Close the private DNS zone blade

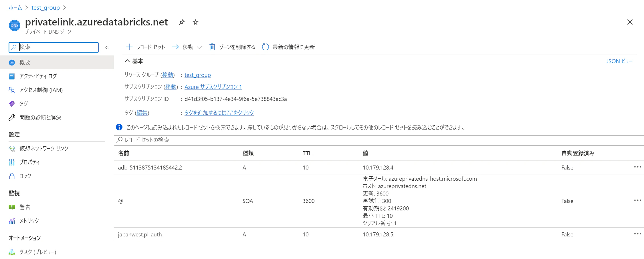click(630, 22)
